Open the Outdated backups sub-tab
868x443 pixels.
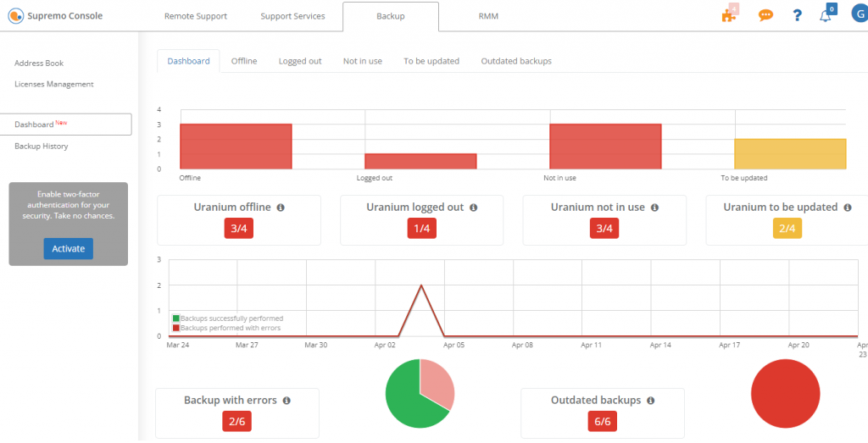coord(516,61)
